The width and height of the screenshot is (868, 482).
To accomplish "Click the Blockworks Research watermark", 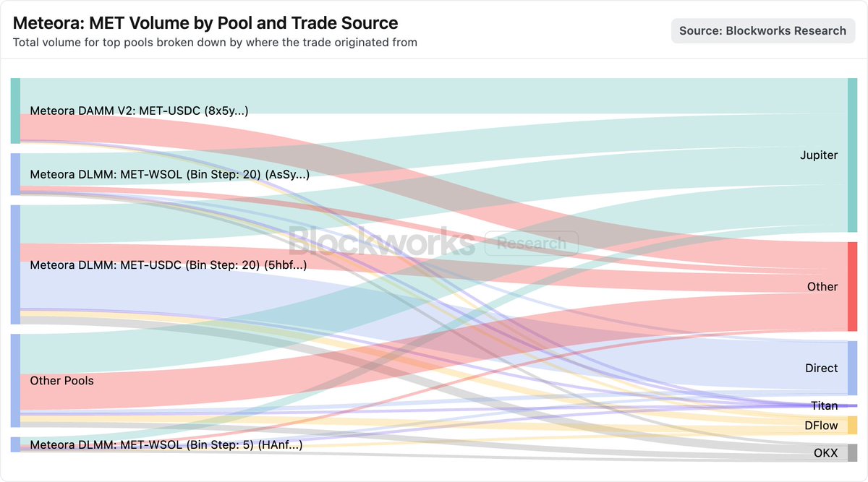I will point(433,242).
